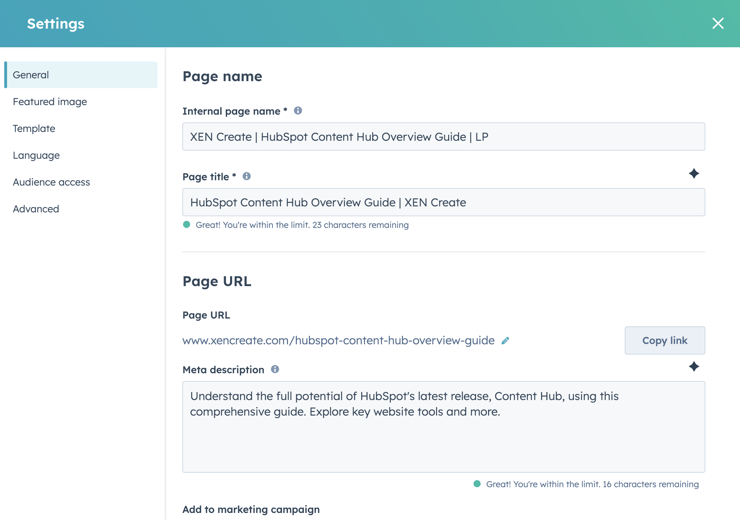Click the Page title field label
The image size is (740, 520).
209,177
